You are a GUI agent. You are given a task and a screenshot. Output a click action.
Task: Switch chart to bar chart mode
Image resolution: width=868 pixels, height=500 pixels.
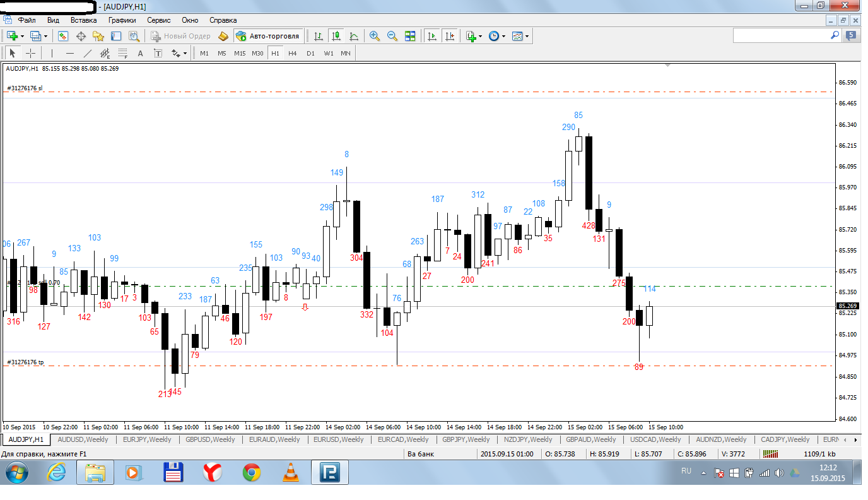(319, 36)
